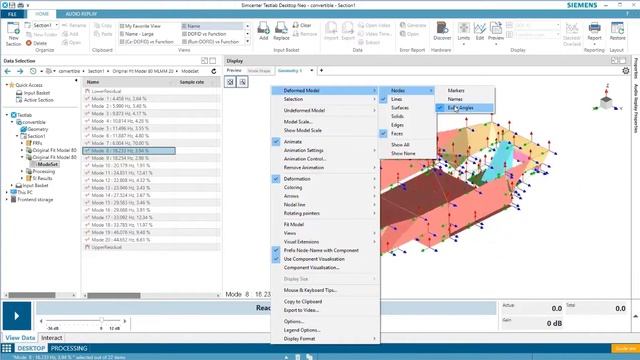Viewport: 640px width, 360px height.
Task: Open the Geometry 1 tab dropdown
Action: tap(312, 71)
